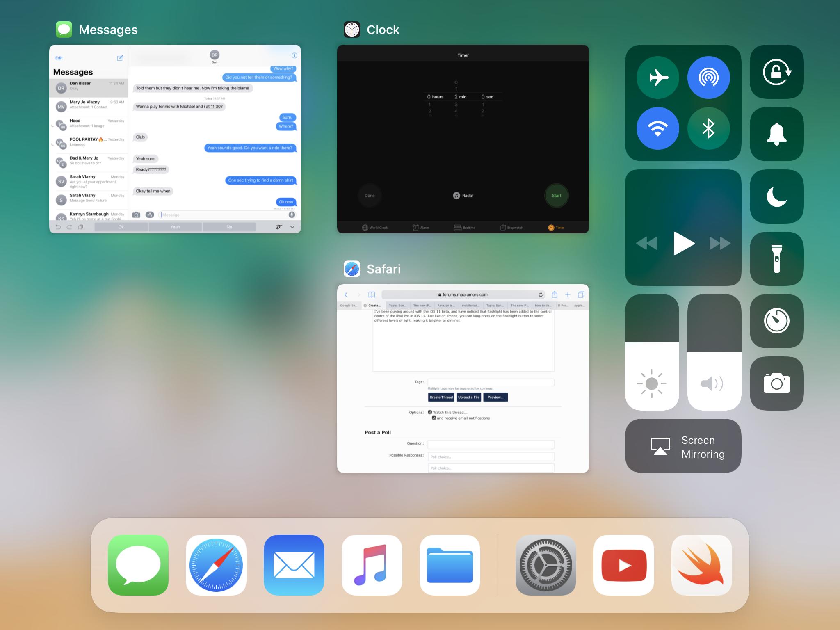Launch the Music app from the dock
The width and height of the screenshot is (840, 630).
click(372, 565)
